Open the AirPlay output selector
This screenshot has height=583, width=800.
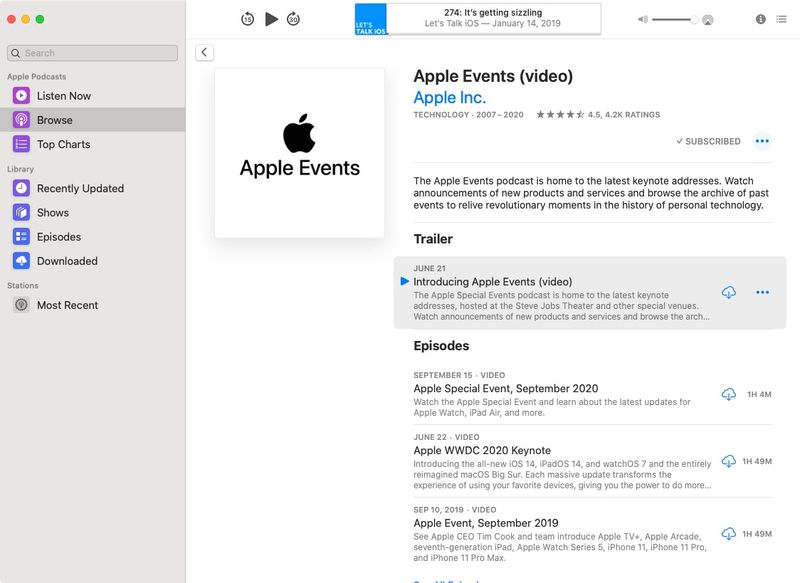[x=708, y=20]
